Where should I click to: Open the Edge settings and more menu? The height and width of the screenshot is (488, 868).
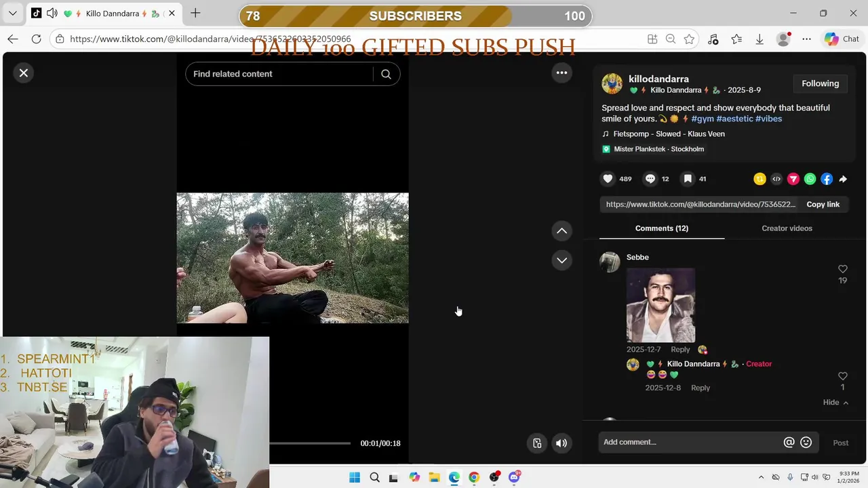[807, 39]
